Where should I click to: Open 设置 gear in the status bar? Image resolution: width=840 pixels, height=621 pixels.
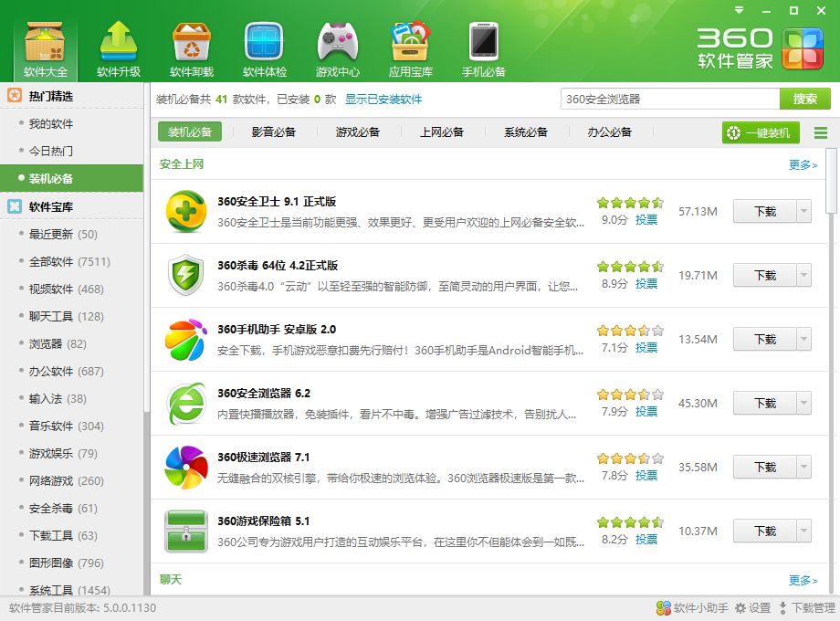coord(752,607)
